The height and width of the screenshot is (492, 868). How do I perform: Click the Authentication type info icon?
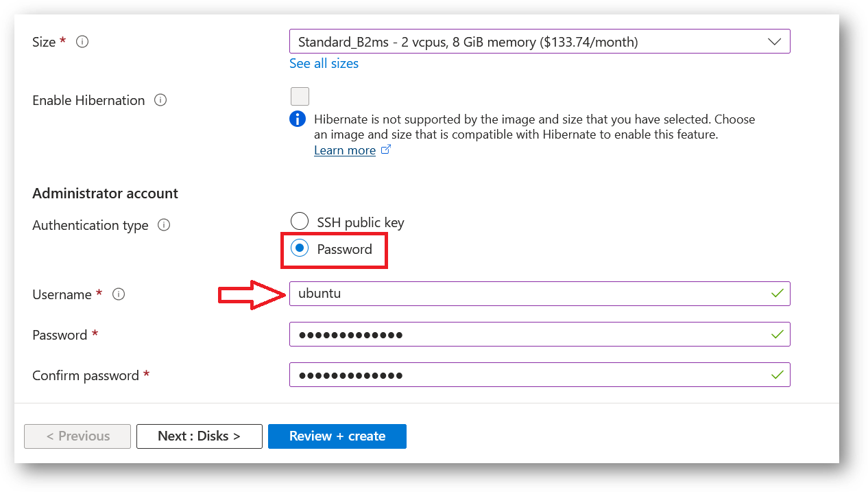[164, 225]
